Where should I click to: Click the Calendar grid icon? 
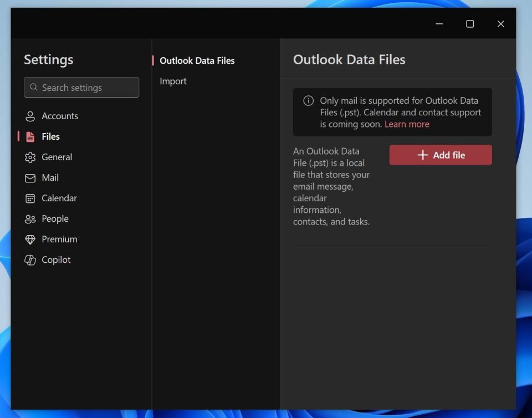coord(30,198)
